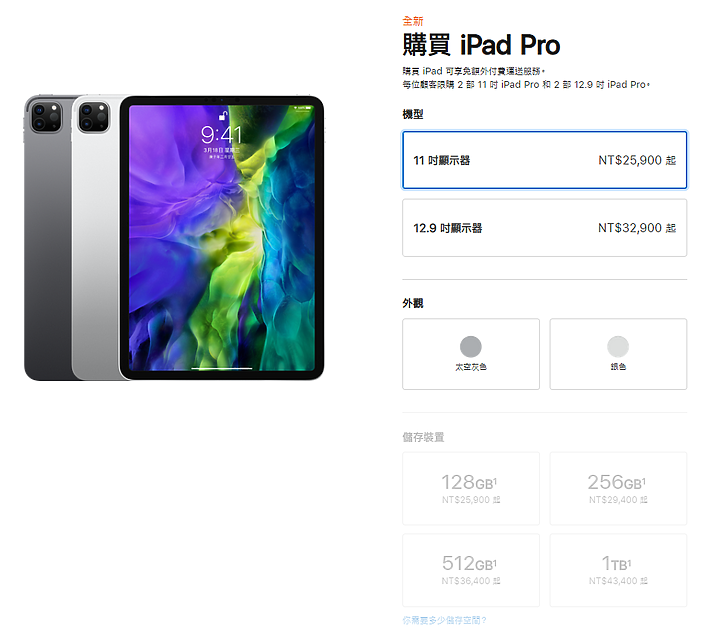Select 1TB storage option
This screenshot has height=634, width=720.
tap(618, 570)
